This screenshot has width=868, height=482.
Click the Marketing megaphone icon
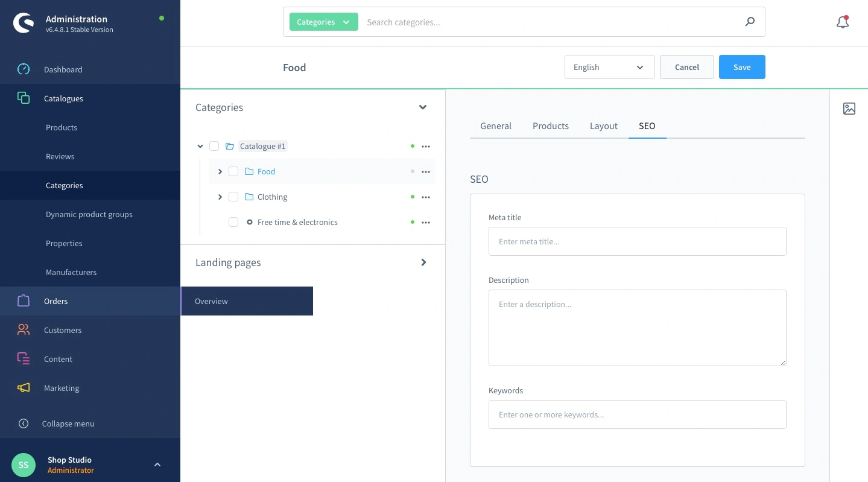24,388
